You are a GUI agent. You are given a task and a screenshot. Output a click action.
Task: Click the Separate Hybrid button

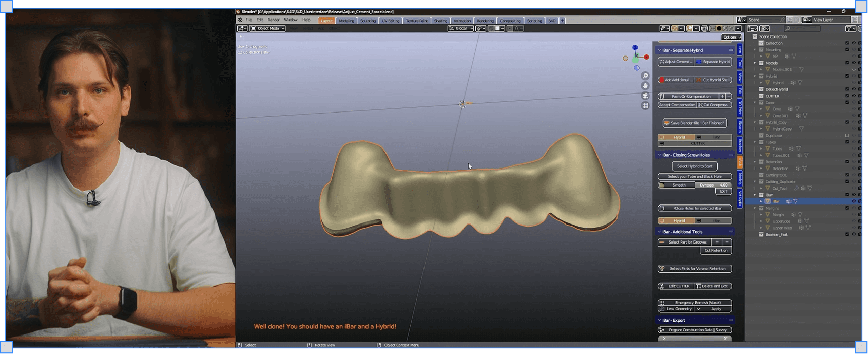(714, 62)
